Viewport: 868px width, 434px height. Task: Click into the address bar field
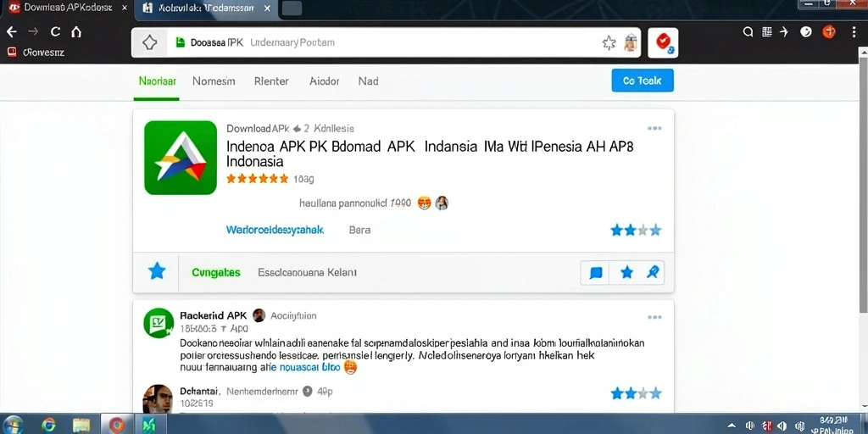point(386,42)
